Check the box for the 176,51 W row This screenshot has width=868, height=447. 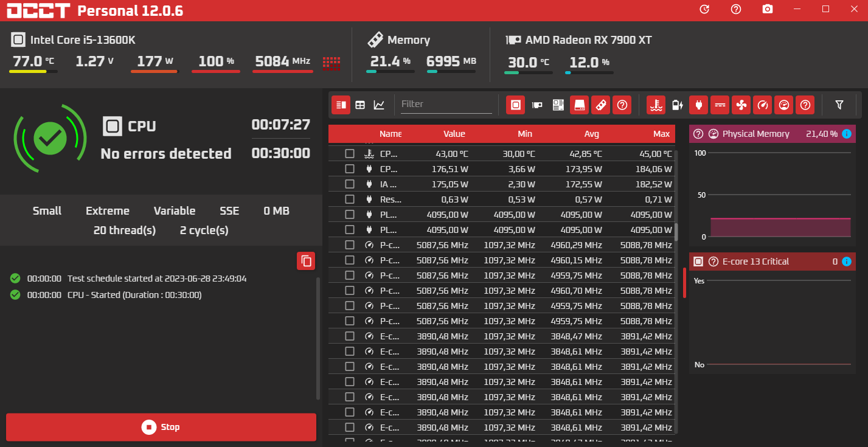pyautogui.click(x=350, y=168)
